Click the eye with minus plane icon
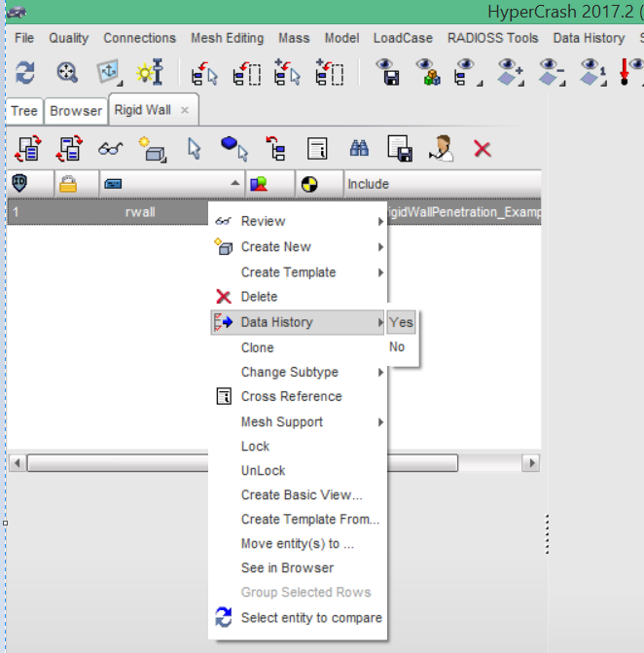Viewport: 644px width, 653px height. coord(552,72)
